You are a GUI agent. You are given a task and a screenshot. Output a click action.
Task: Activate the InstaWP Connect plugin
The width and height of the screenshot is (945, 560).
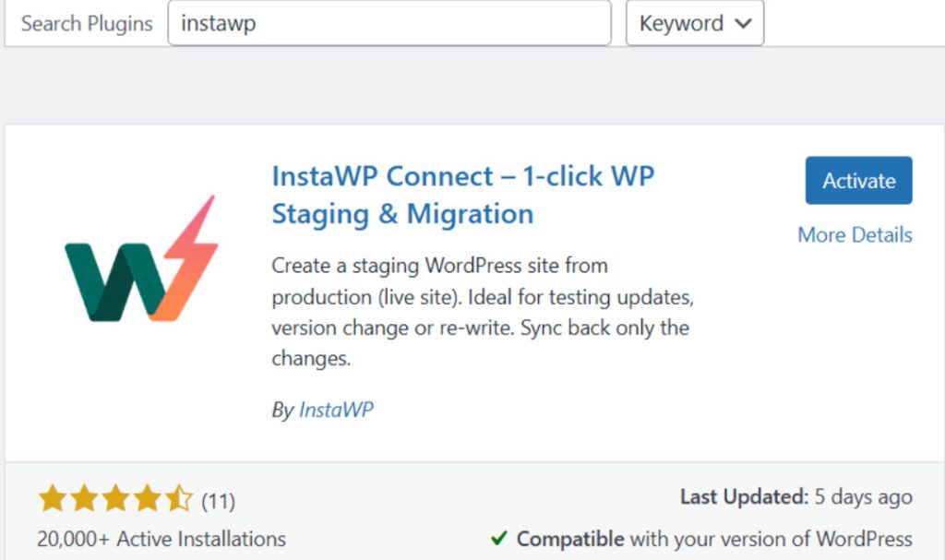click(858, 181)
